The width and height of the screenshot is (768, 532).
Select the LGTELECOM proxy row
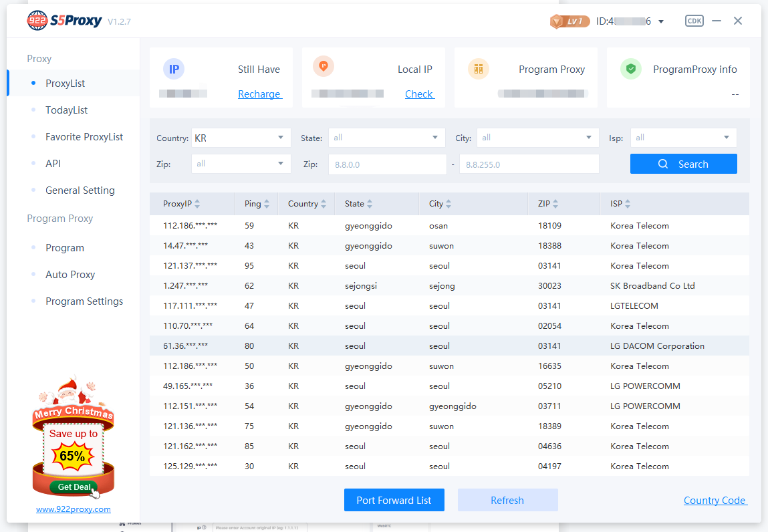(x=449, y=305)
